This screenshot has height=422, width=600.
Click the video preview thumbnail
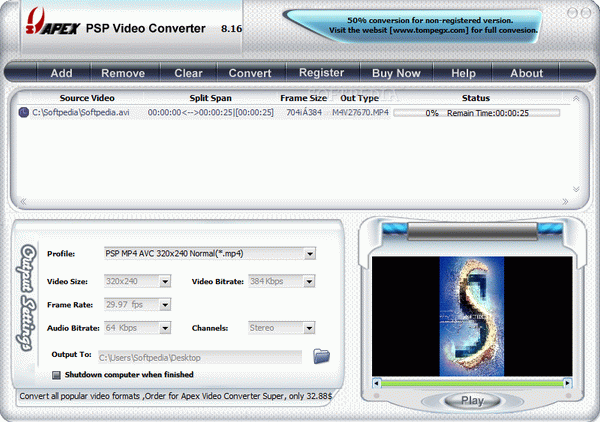[x=472, y=316]
